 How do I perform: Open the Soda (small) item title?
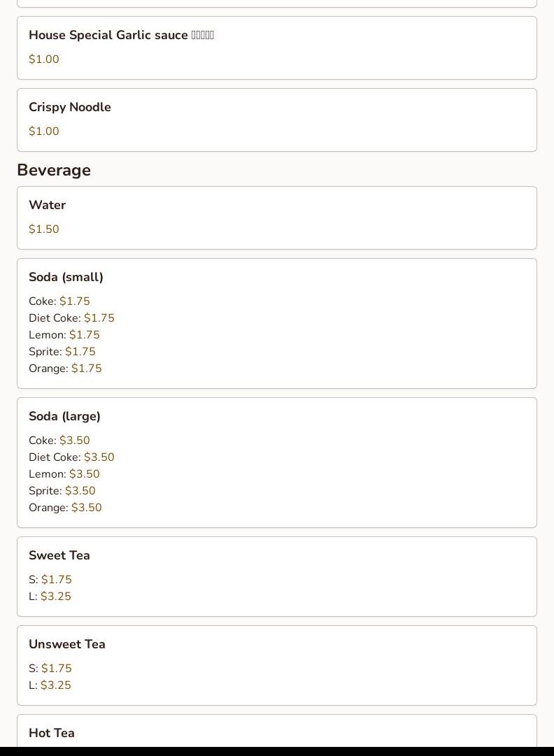(x=66, y=278)
